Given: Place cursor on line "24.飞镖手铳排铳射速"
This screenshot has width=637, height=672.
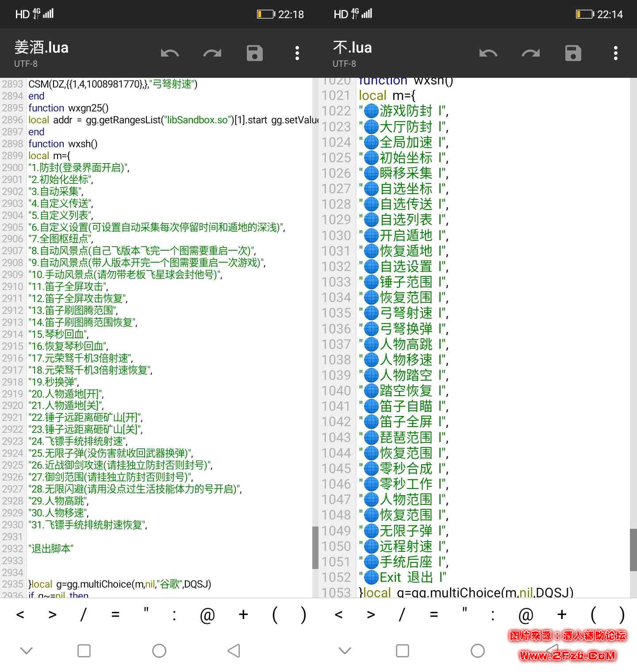Looking at the screenshot, I should pyautogui.click(x=78, y=441).
